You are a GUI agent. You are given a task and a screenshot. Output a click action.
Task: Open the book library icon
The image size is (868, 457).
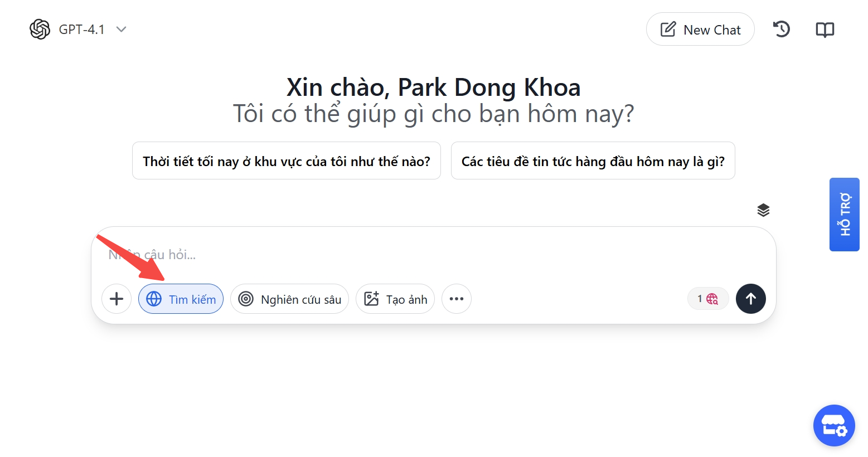825,30
